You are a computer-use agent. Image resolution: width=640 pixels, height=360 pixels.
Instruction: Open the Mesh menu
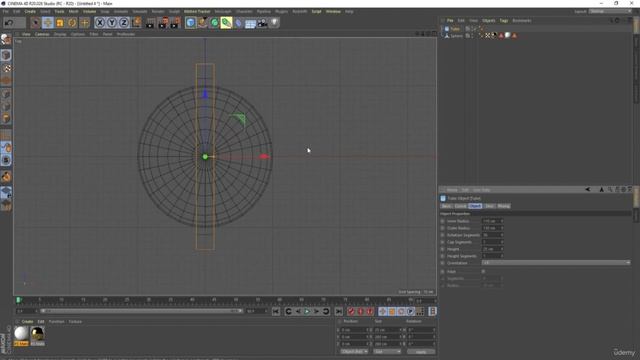pos(73,11)
